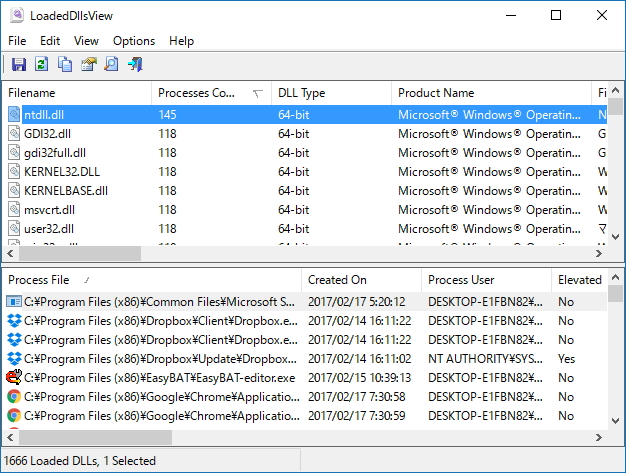This screenshot has width=626, height=473.
Task: Select the KERNELBASE.dll row
Action: click(66, 191)
